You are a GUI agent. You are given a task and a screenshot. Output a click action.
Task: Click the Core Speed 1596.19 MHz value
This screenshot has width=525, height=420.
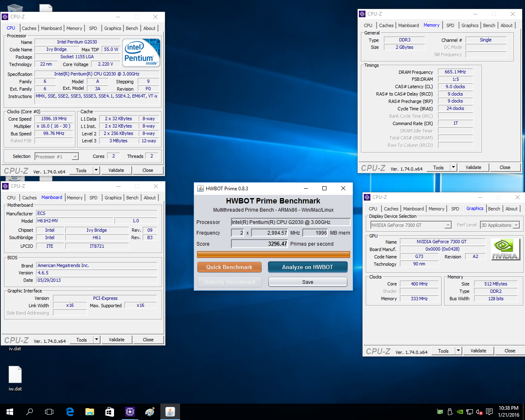(54, 119)
